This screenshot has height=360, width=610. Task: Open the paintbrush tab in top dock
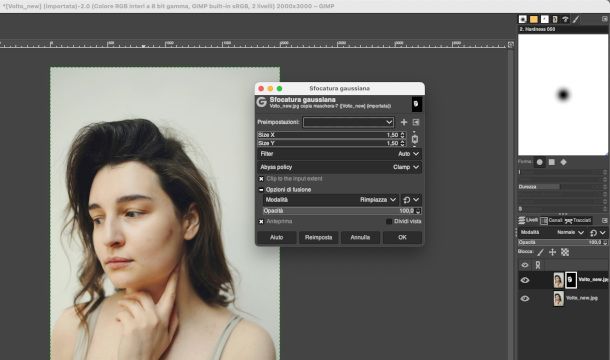coord(576,19)
